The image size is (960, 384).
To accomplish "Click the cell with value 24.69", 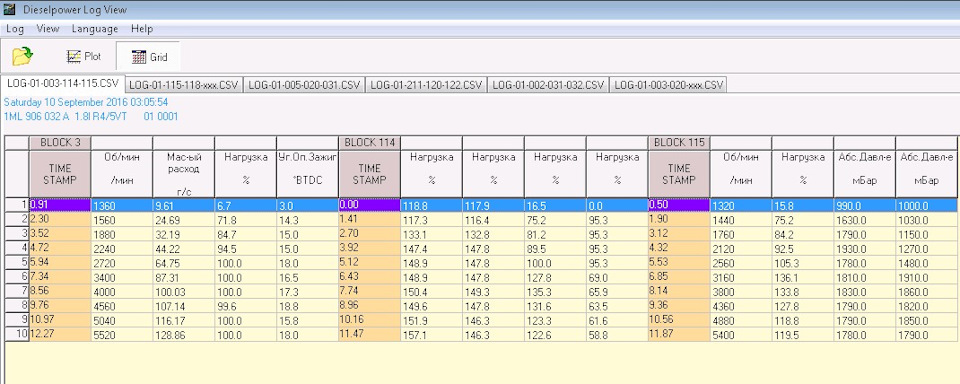I will point(184,219).
